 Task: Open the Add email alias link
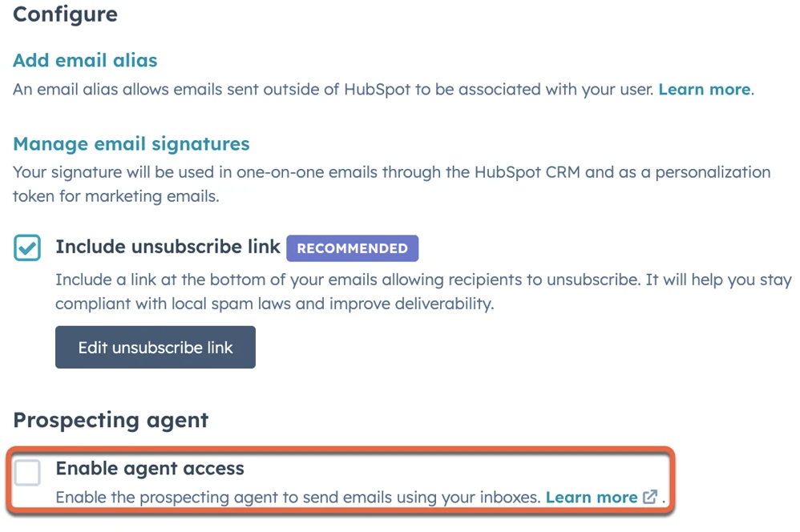tap(84, 60)
